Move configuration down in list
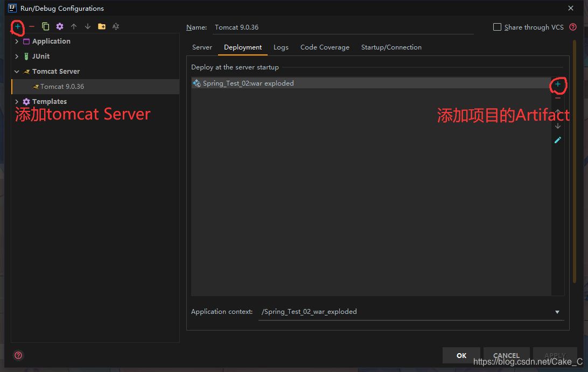The width and height of the screenshot is (588, 372). click(x=88, y=26)
